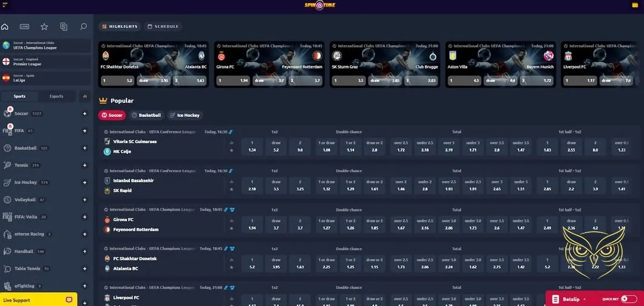Expand the Tennis sport category

click(84, 165)
